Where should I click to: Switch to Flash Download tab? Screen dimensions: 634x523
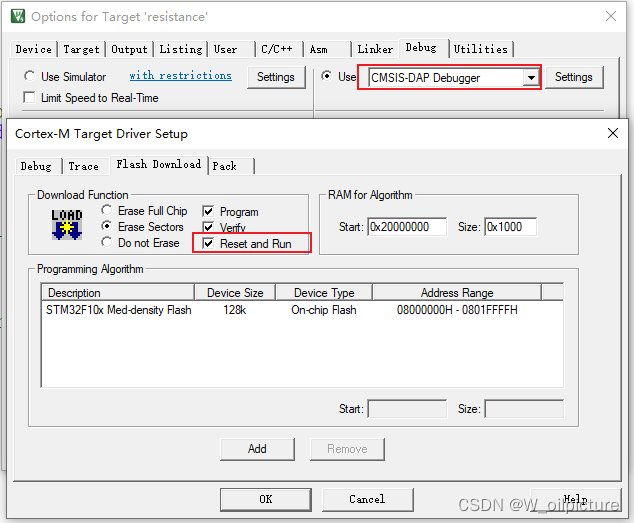(158, 164)
